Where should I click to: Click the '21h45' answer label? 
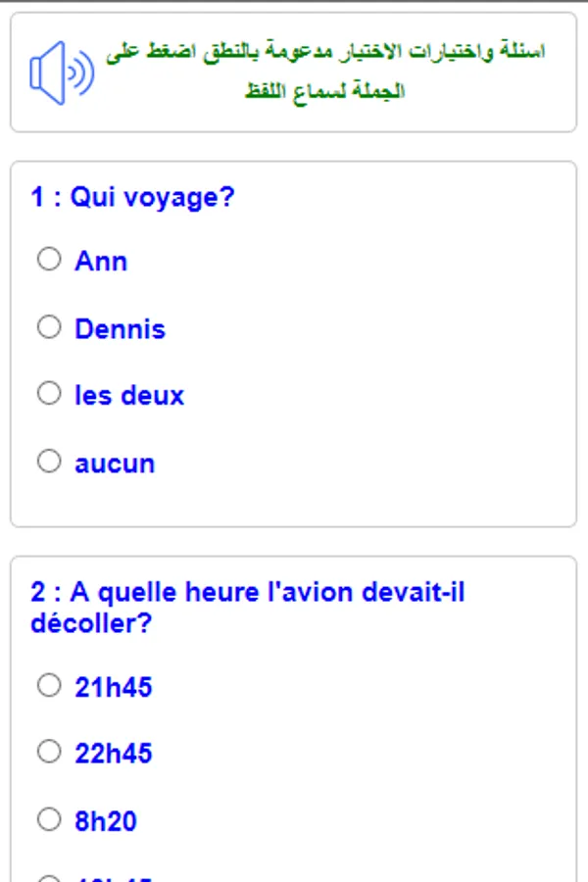[x=114, y=687]
